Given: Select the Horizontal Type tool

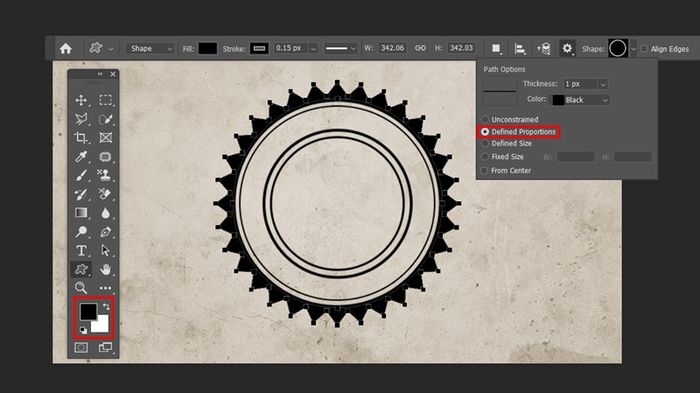Looking at the screenshot, I should tap(81, 251).
